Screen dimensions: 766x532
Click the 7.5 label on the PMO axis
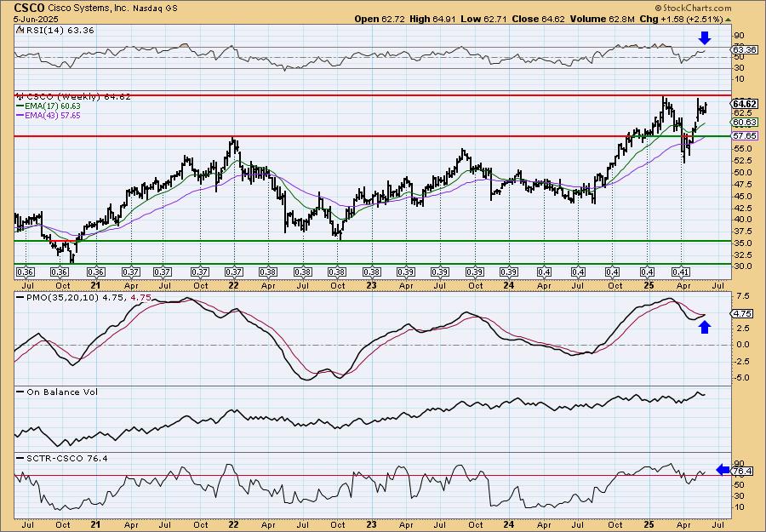743,296
